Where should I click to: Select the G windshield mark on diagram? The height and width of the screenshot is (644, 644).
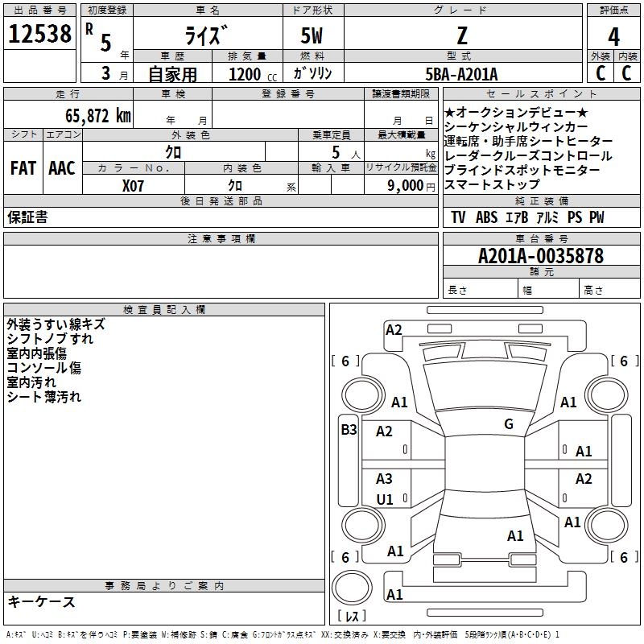pyautogui.click(x=509, y=424)
